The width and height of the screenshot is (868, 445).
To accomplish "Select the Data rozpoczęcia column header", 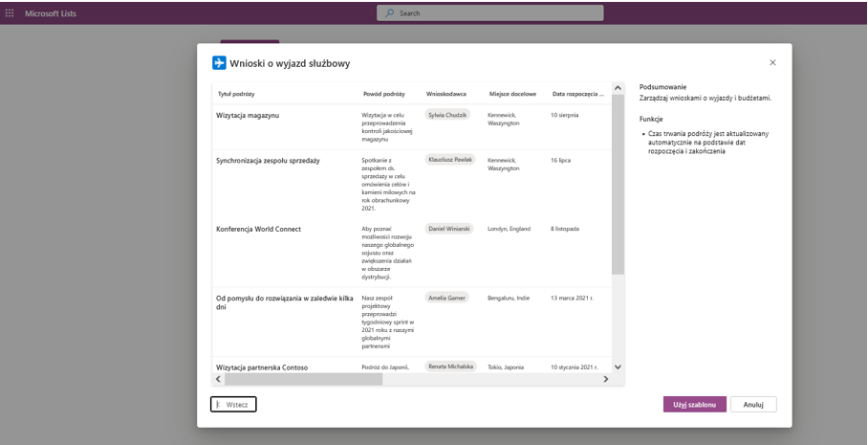I will pos(575,94).
